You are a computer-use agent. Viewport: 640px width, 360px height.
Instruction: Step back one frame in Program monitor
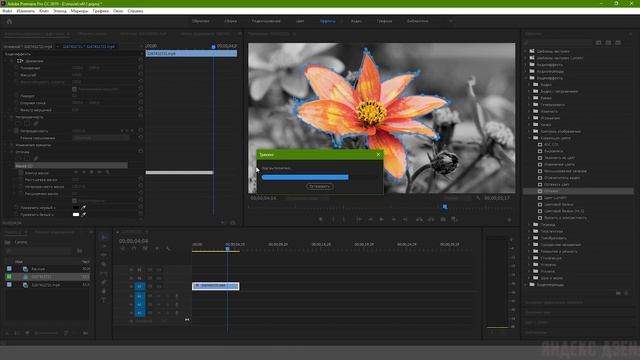(370, 220)
